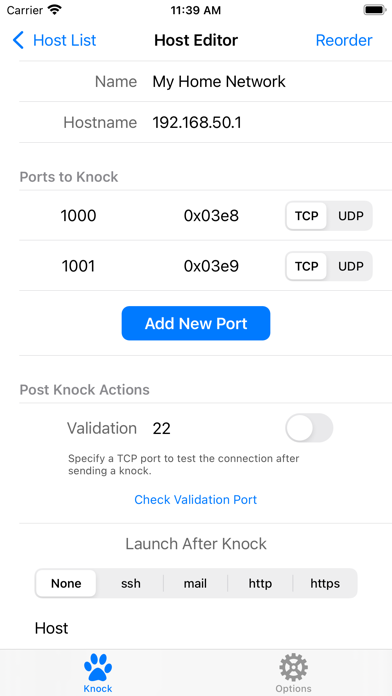
Task: Select None launch option
Action: (66, 583)
